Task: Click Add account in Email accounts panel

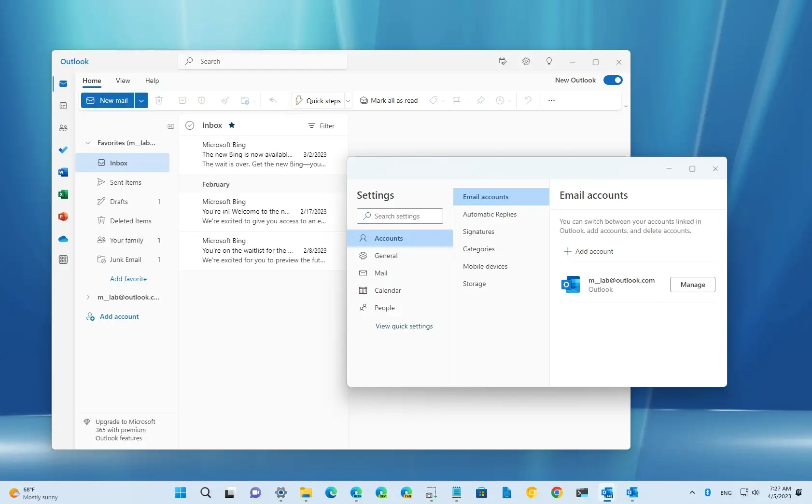Action: tap(588, 251)
